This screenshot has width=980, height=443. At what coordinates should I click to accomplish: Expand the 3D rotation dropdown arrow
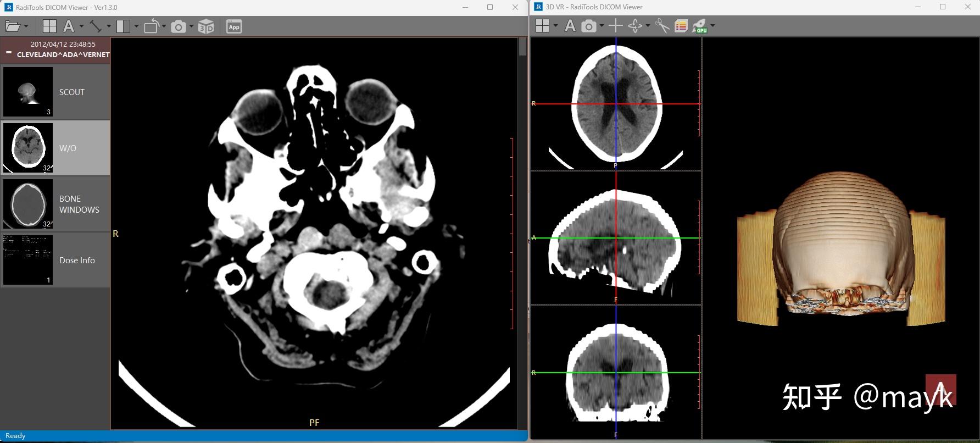(x=648, y=25)
